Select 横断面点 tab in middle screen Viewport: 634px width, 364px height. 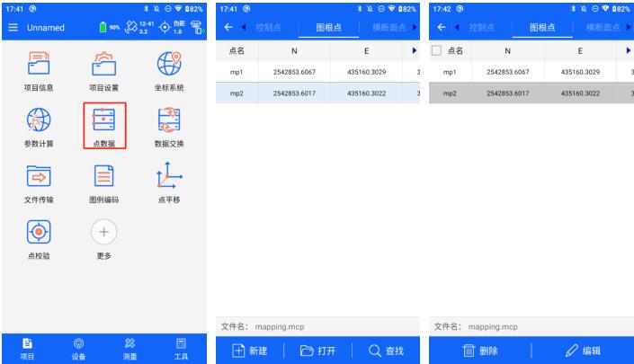coord(389,28)
